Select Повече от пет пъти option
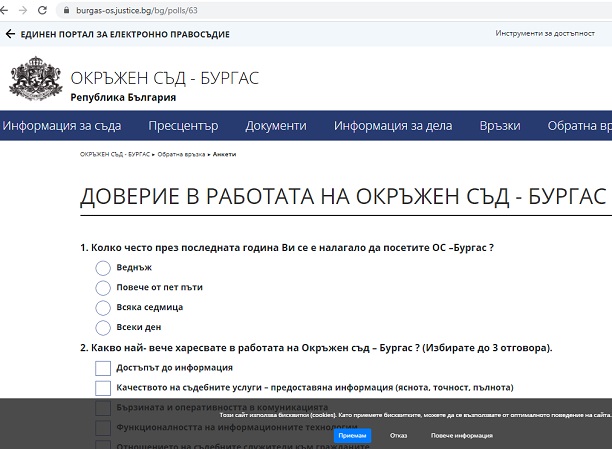 point(103,288)
